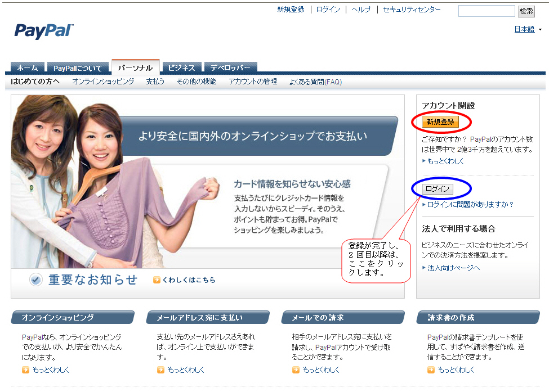The height and width of the screenshot is (392, 549).
Task: Click the より安全に国内外のオンラインショップでお支払い banner
Action: (253, 136)
